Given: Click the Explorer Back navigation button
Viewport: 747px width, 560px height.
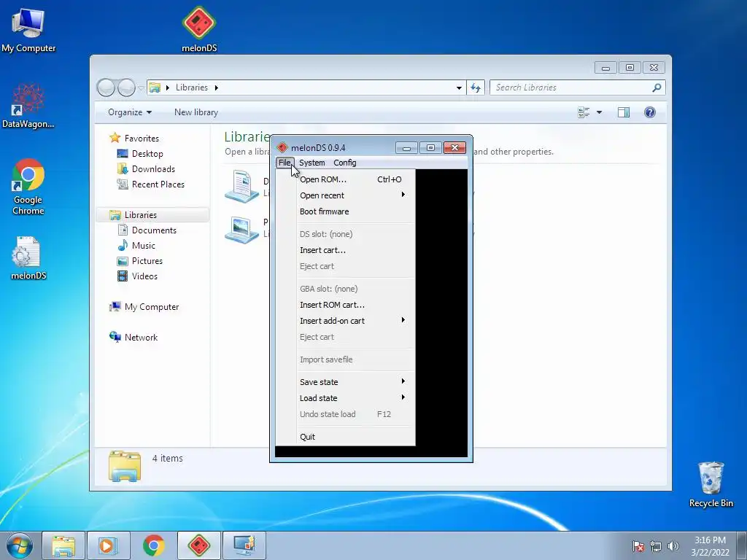Looking at the screenshot, I should [106, 87].
